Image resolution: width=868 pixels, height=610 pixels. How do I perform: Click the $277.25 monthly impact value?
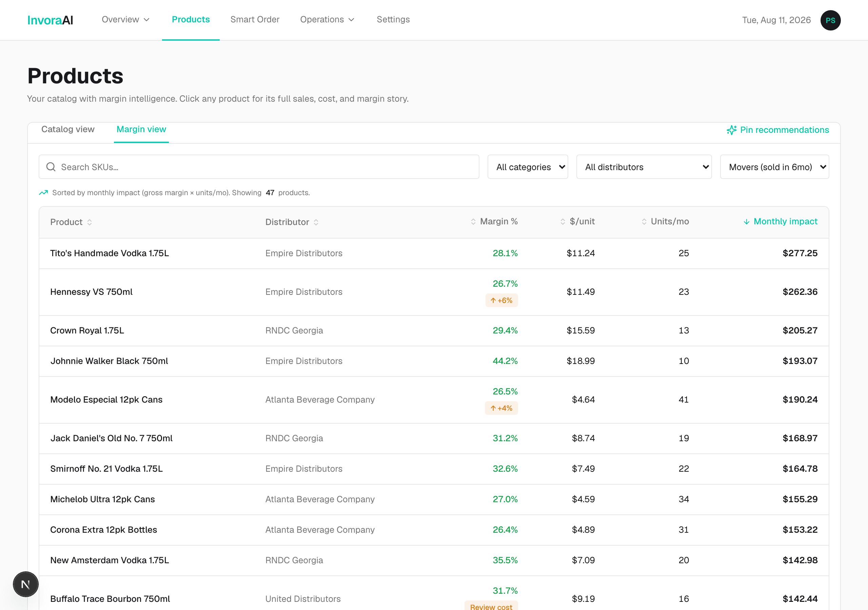(x=800, y=253)
